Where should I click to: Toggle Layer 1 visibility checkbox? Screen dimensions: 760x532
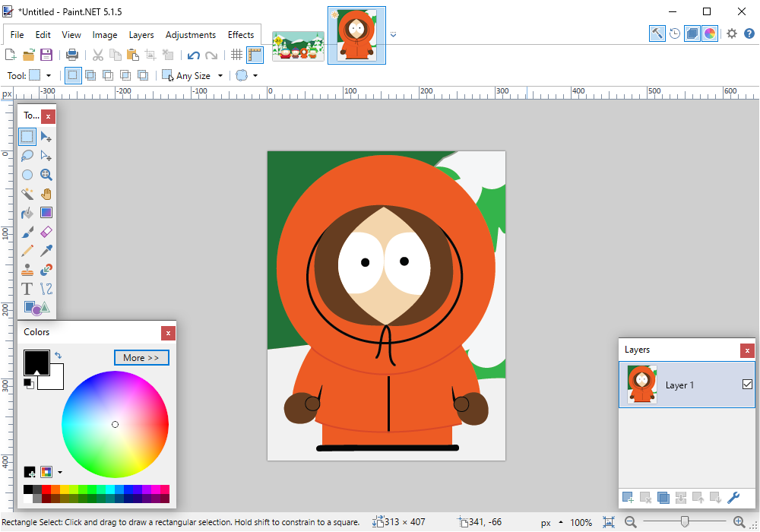coord(747,385)
